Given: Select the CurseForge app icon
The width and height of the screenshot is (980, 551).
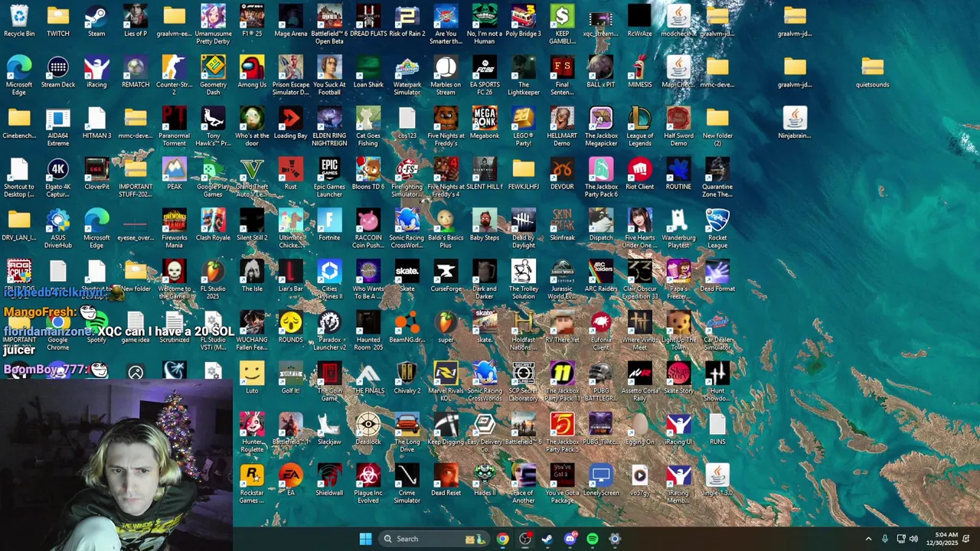Looking at the screenshot, I should 446,276.
